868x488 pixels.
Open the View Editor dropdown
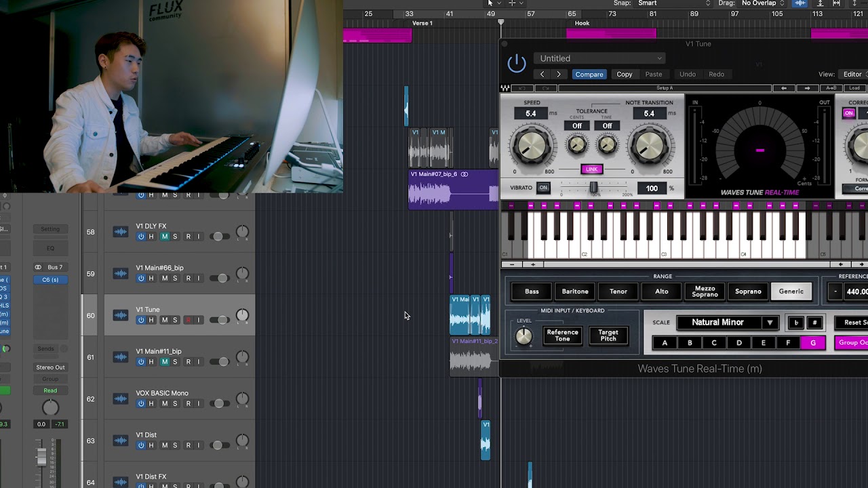(x=852, y=74)
